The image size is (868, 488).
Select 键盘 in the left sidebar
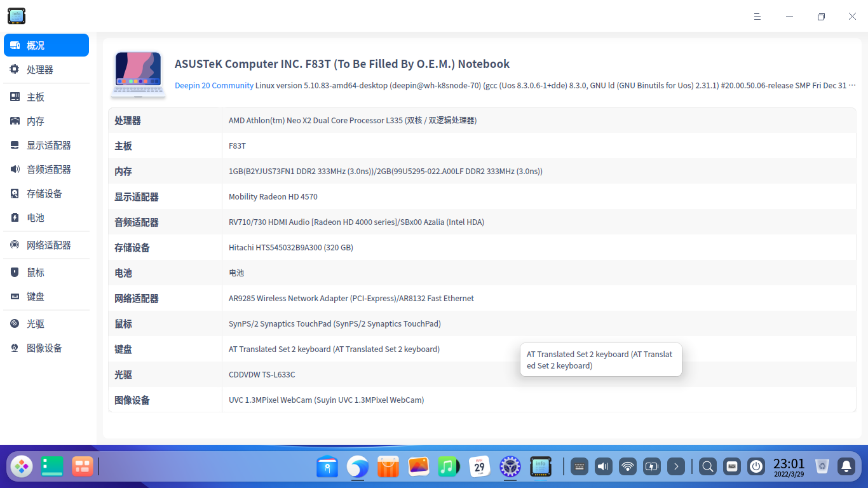click(x=46, y=296)
